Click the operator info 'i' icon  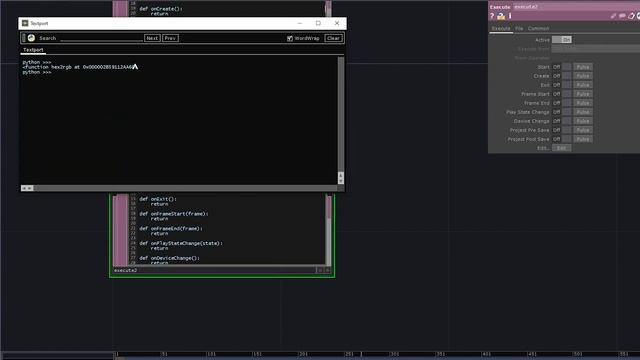tap(510, 16)
